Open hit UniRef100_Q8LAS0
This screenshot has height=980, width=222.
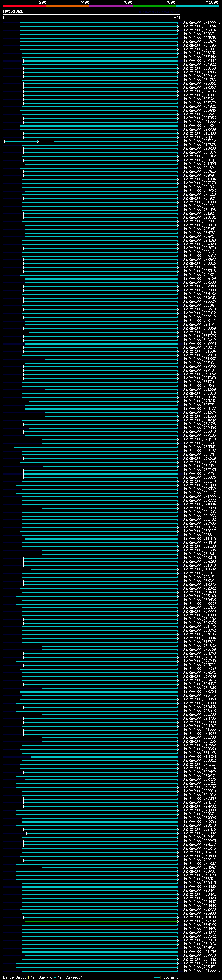pyautogui.click(x=199, y=41)
